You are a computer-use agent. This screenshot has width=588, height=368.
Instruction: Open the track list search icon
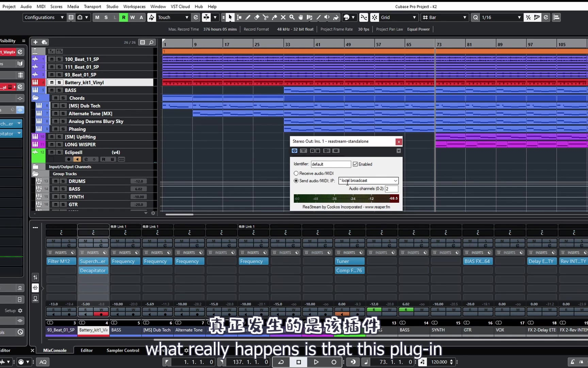point(151,42)
